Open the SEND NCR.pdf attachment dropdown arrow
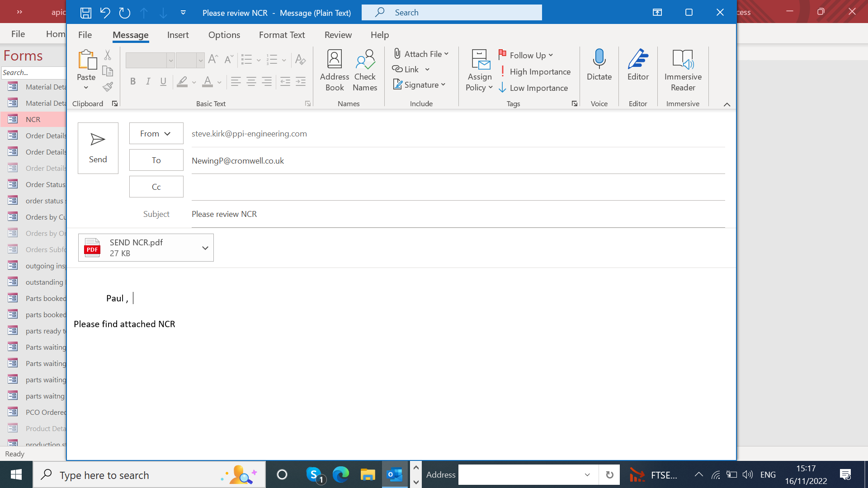868x488 pixels. (205, 248)
